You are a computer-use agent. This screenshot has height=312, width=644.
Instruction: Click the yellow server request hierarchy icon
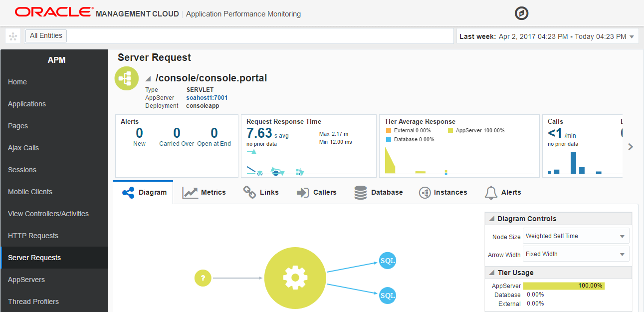pyautogui.click(x=127, y=79)
